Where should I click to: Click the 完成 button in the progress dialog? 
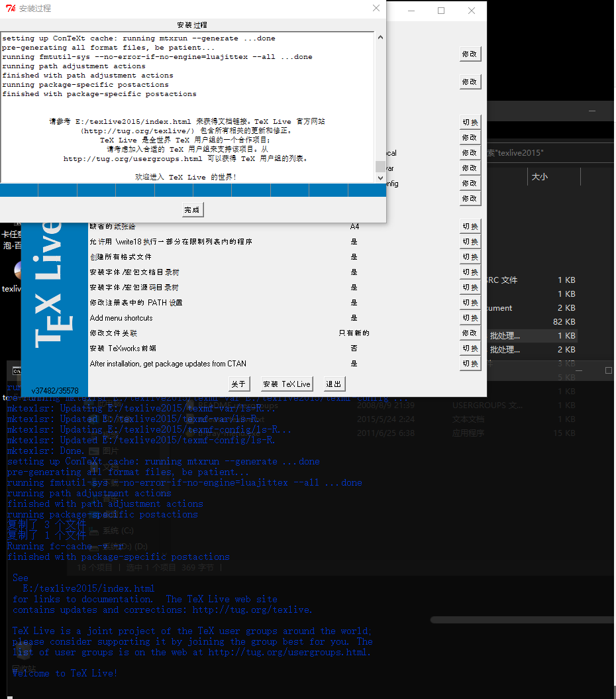pyautogui.click(x=193, y=209)
